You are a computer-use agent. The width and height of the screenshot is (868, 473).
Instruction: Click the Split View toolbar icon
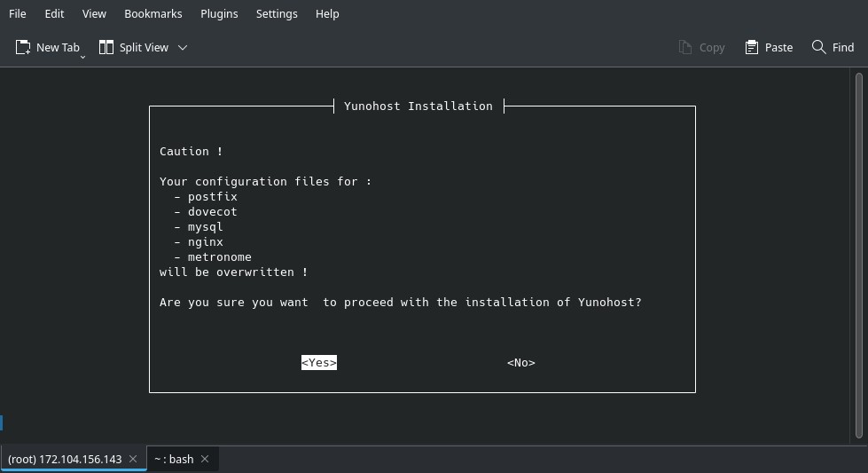pos(106,47)
